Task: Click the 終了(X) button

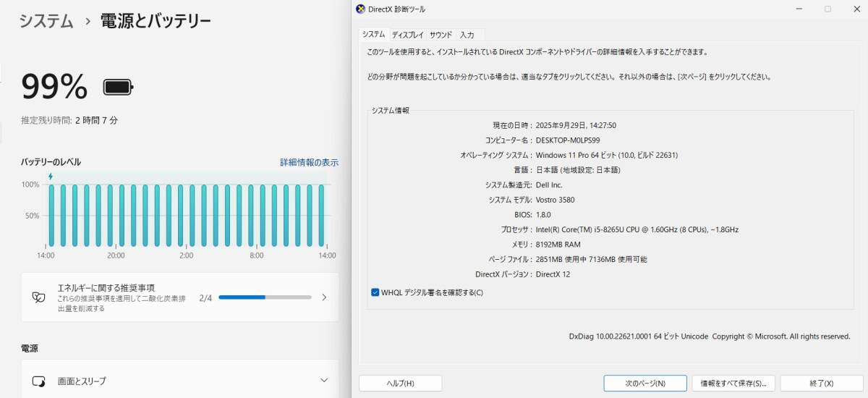Action: [x=822, y=383]
